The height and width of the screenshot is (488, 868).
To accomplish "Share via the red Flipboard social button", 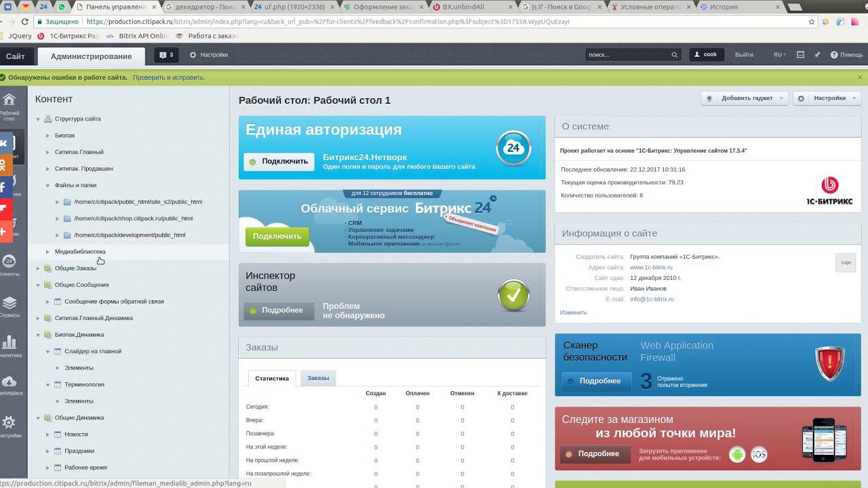I will (5, 209).
